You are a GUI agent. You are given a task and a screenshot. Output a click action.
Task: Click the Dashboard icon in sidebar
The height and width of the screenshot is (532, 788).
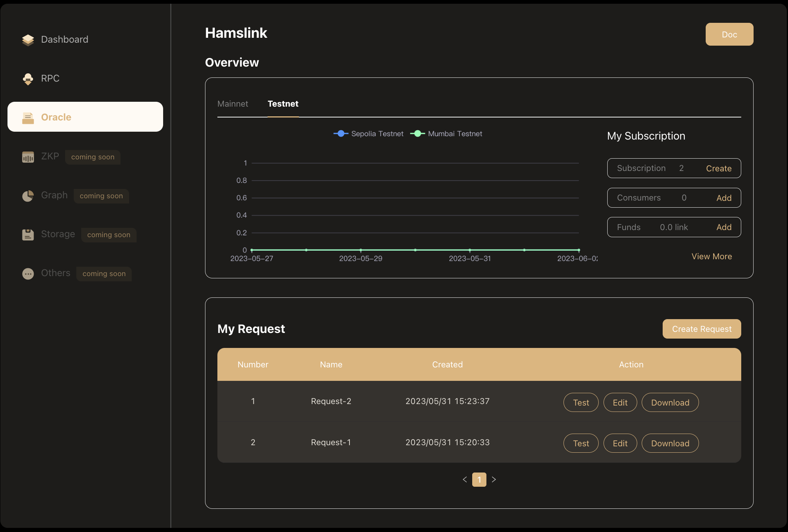click(x=28, y=39)
